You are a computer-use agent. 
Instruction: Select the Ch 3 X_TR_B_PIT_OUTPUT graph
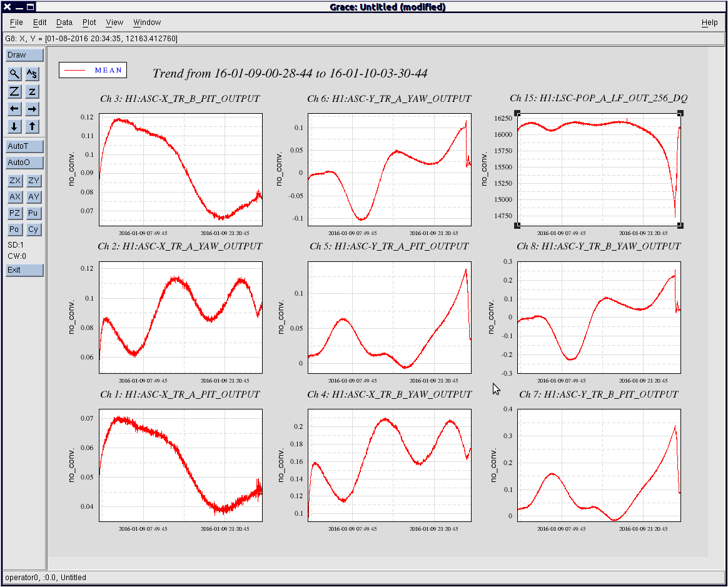(x=181, y=170)
